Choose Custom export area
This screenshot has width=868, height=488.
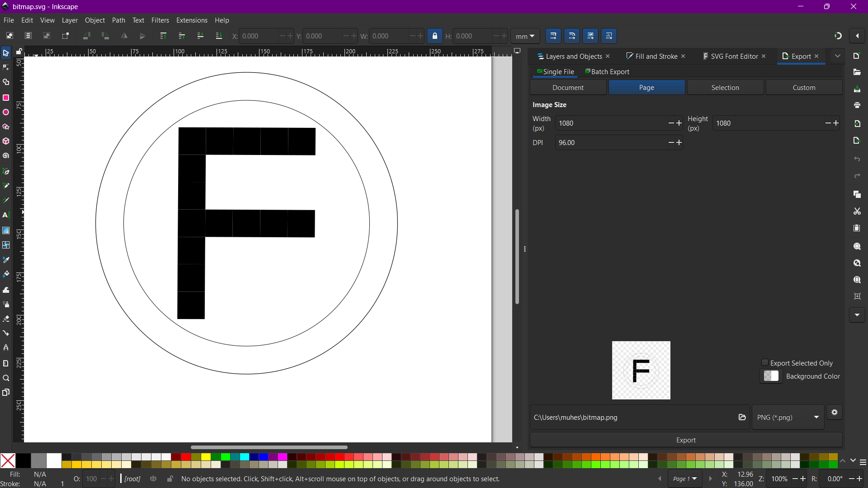click(804, 88)
